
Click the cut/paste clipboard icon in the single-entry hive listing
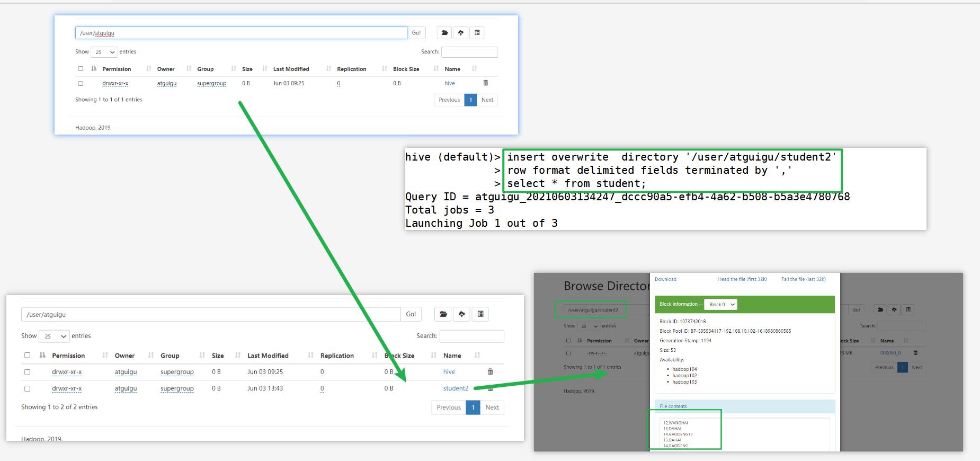[477, 33]
